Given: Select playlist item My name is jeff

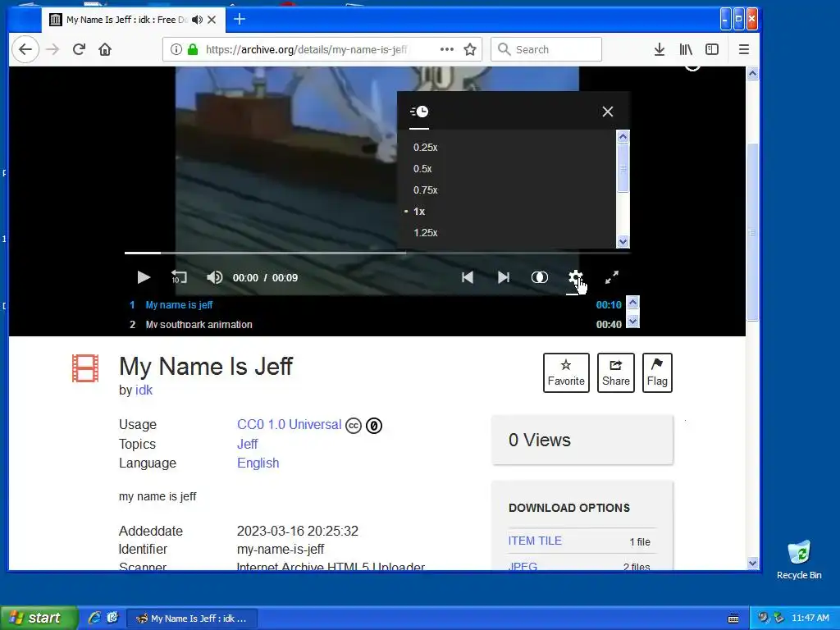Looking at the screenshot, I should click(179, 305).
